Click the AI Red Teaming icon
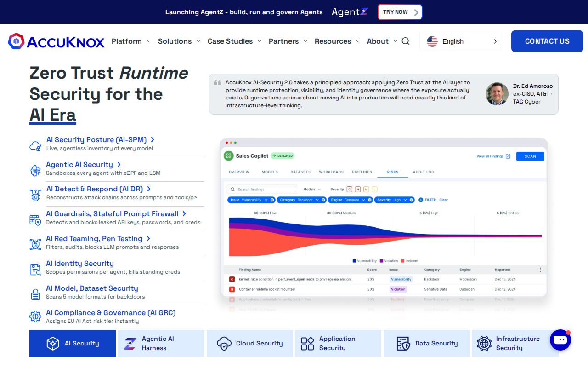The image size is (588, 368). (x=35, y=244)
